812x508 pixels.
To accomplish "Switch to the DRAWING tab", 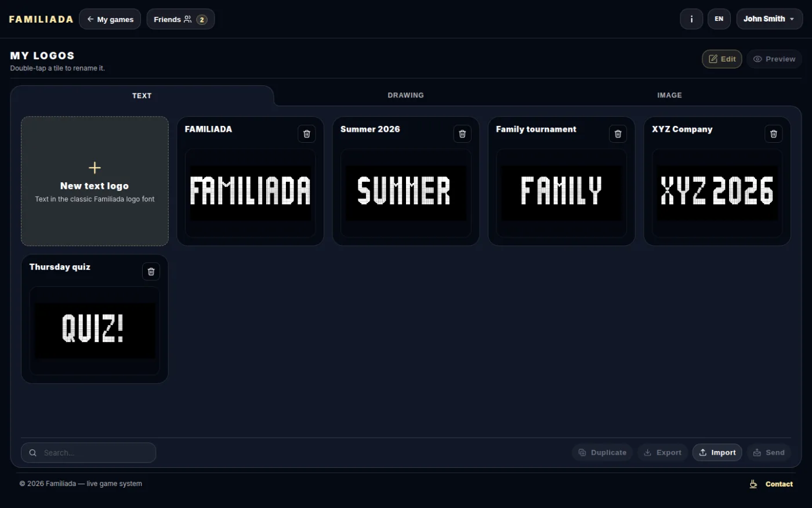I will 405,95.
